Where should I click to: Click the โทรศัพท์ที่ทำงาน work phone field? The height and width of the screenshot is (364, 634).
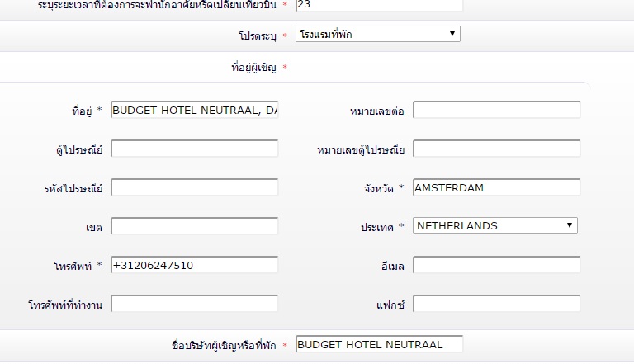[x=194, y=304]
